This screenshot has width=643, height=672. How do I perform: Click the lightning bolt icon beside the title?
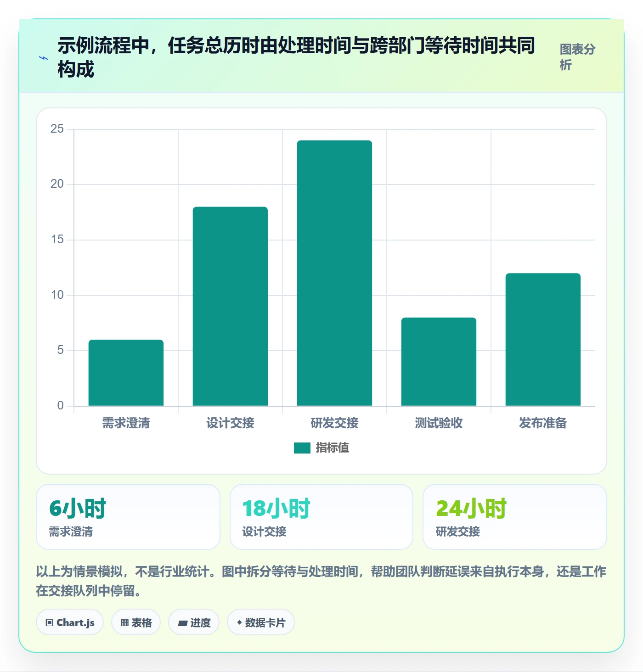pyautogui.click(x=44, y=58)
